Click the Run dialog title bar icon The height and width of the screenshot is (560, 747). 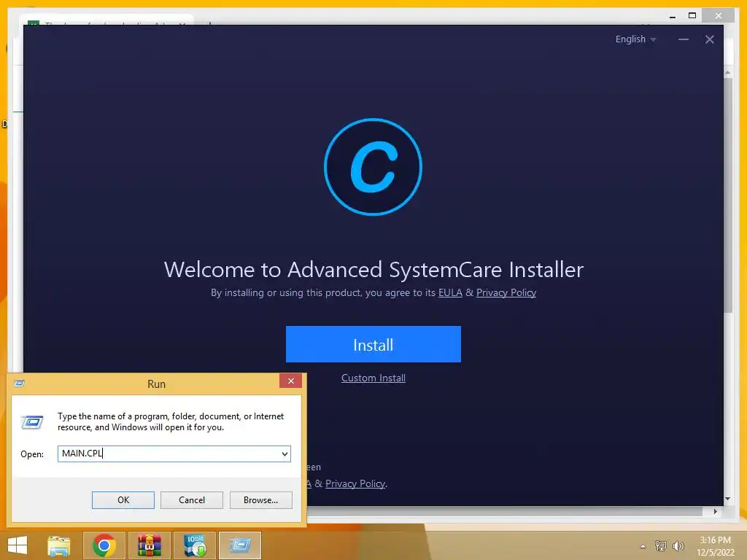[19, 384]
